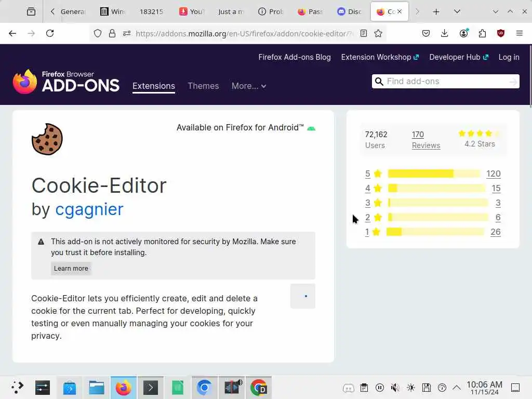Show hidden tray icons with the up arrow
532x399 pixels.
coord(457,388)
